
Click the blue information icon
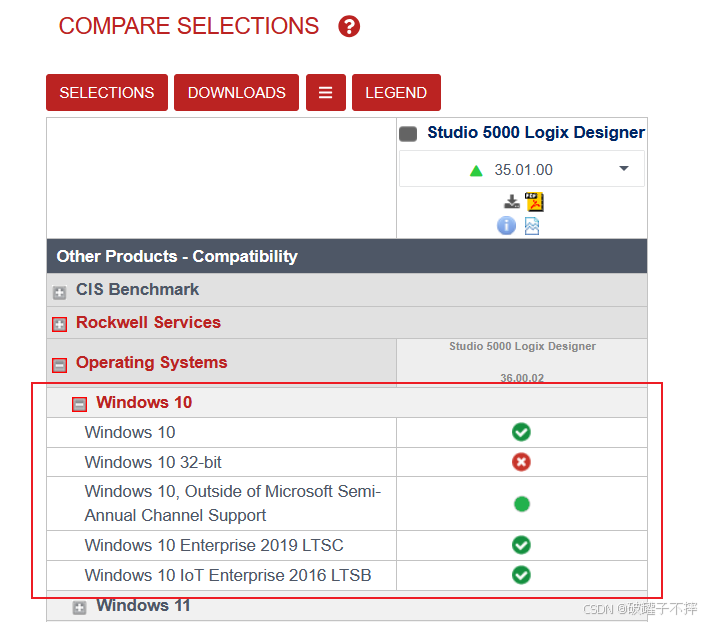click(x=506, y=225)
